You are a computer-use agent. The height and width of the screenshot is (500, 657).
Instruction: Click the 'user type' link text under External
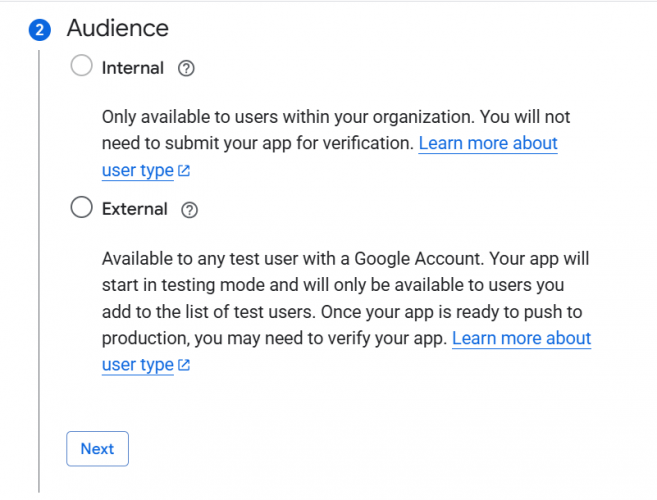pyautogui.click(x=138, y=364)
